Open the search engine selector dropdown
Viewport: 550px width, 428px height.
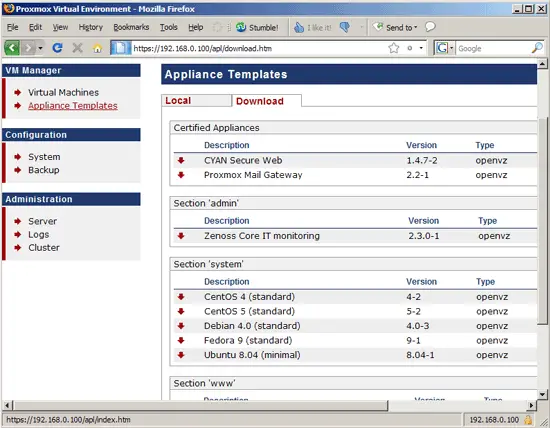[452, 48]
